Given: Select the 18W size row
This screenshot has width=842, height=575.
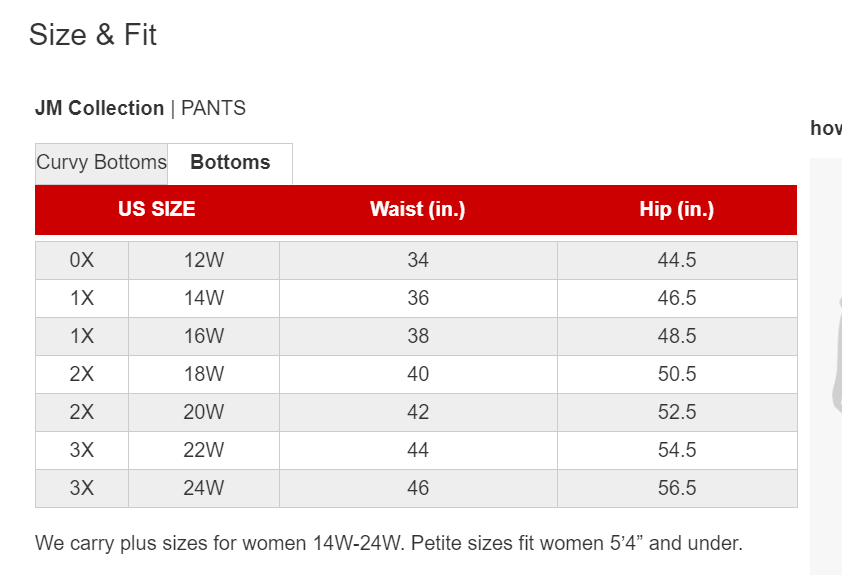Looking at the screenshot, I should 416,374.
